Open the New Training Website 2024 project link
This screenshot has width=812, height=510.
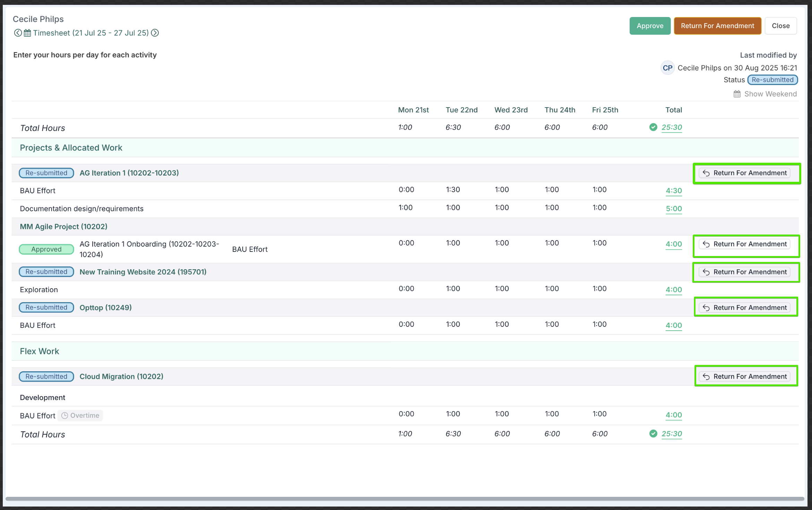143,272
